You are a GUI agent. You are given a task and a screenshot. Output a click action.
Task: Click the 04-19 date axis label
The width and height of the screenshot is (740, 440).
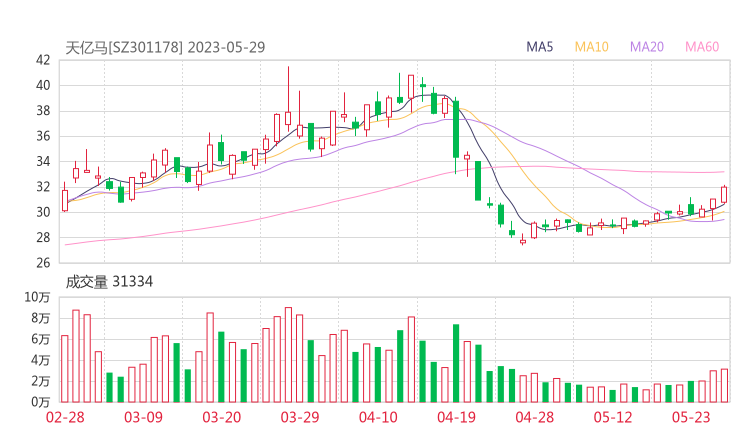456,417
